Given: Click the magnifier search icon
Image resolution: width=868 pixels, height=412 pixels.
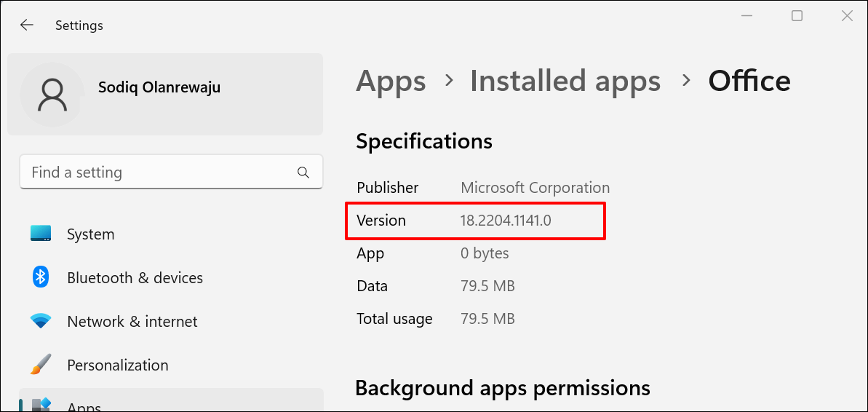Looking at the screenshot, I should (x=303, y=173).
